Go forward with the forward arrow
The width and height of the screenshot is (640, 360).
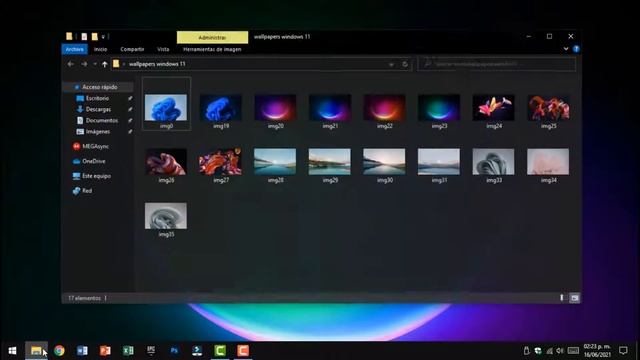(x=84, y=64)
